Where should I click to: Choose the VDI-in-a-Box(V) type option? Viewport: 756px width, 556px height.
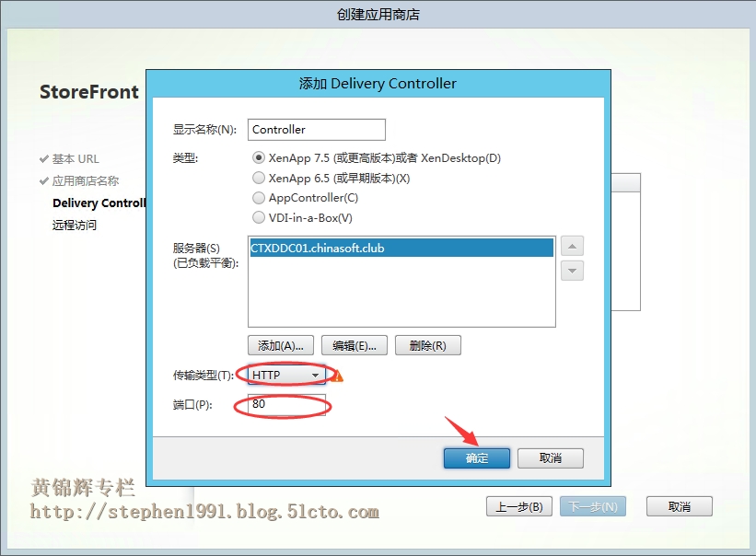[x=259, y=217]
